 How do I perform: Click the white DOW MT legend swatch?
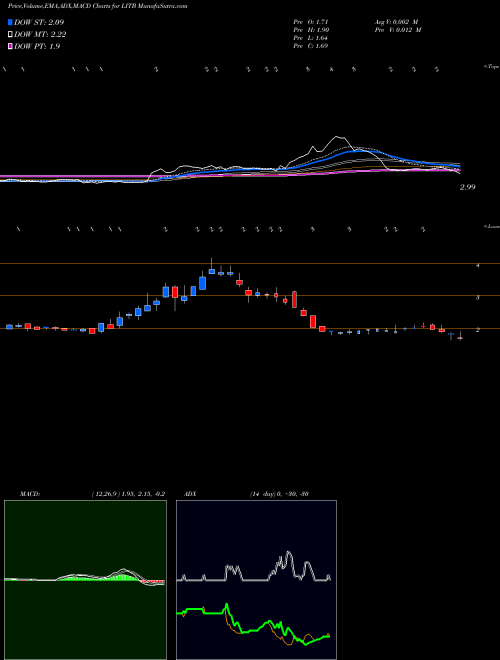tap(10, 35)
